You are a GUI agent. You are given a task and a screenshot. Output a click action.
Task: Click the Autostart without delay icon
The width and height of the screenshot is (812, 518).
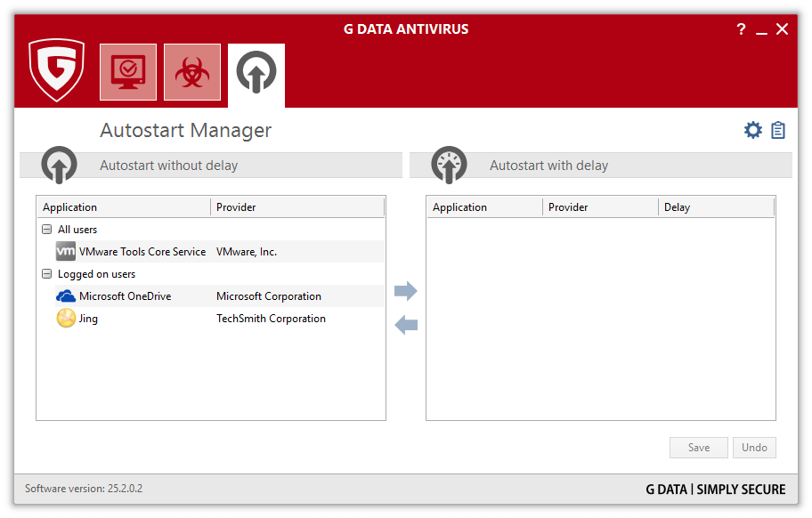pos(59,165)
